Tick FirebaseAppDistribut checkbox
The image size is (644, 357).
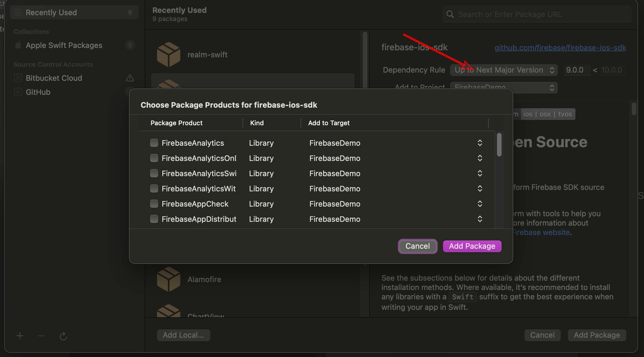pyautogui.click(x=154, y=219)
